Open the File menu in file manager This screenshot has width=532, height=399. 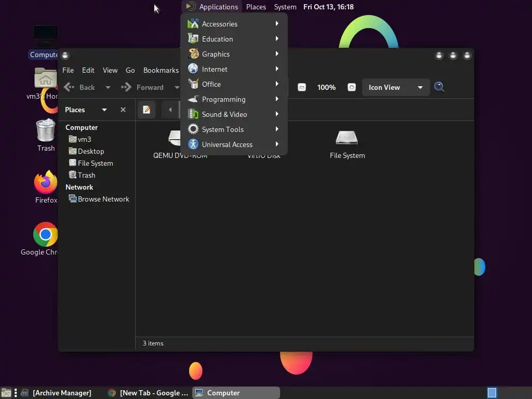[x=68, y=70]
